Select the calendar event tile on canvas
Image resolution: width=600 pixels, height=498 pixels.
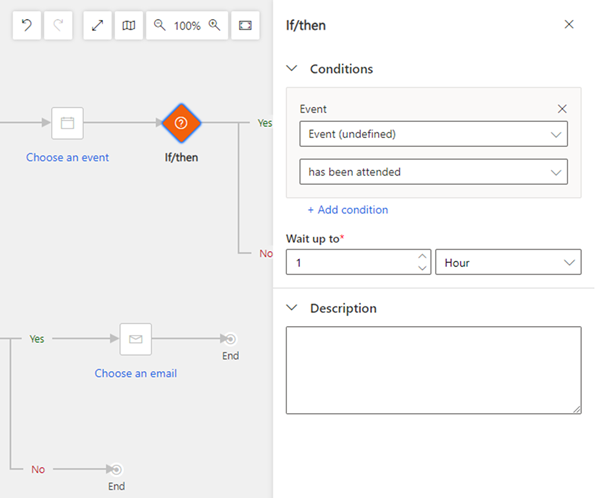click(x=68, y=123)
